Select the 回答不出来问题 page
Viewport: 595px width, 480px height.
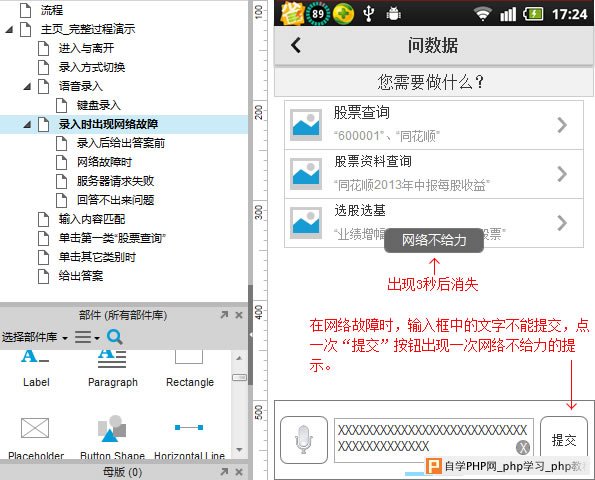tap(115, 200)
